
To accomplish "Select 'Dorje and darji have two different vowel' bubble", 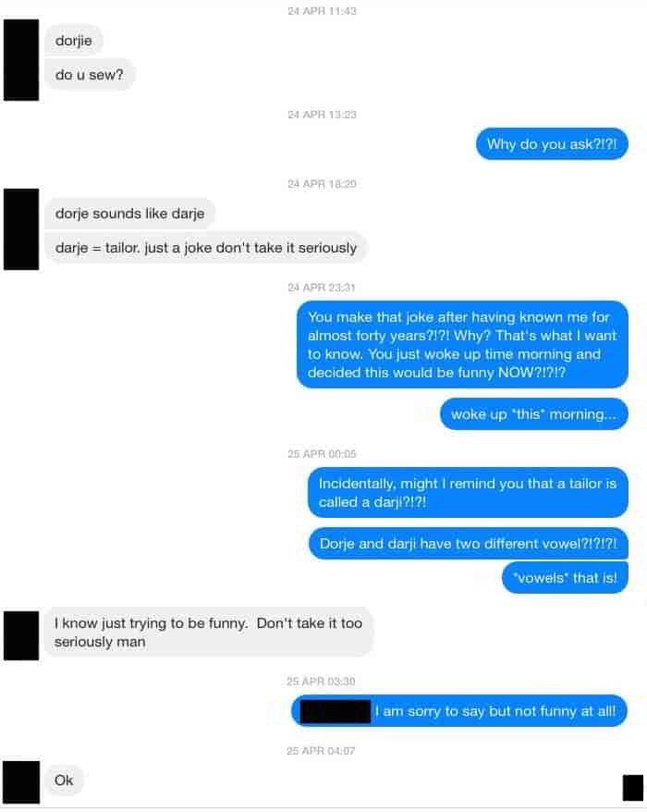I will (x=469, y=544).
